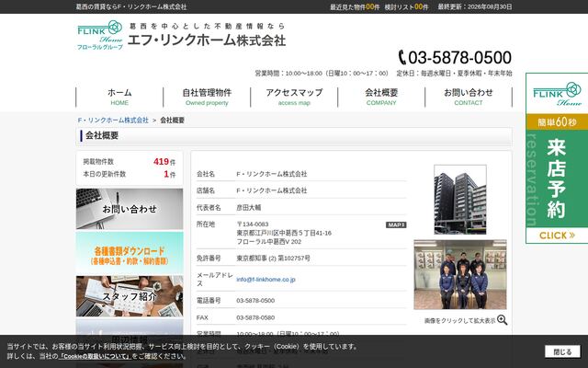Click the representative name 彦田大輔
The image size is (588, 368).
click(x=249, y=207)
